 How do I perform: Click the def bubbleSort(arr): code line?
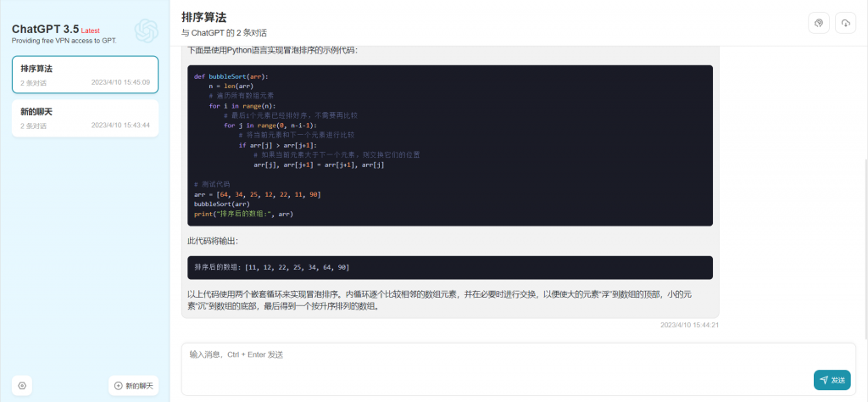tap(231, 76)
